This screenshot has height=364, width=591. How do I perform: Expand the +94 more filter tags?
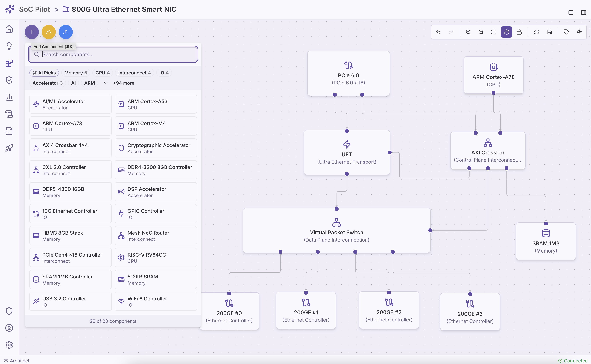click(x=124, y=83)
